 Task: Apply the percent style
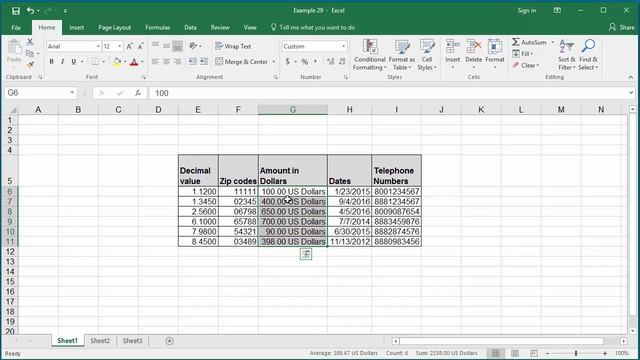click(x=304, y=62)
